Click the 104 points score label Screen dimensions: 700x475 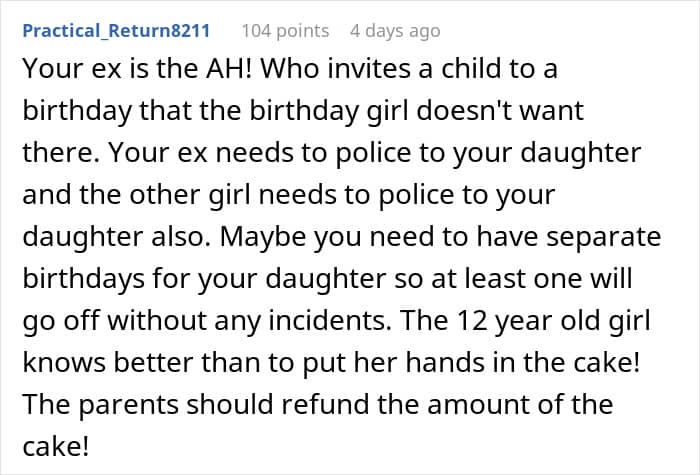point(285,31)
